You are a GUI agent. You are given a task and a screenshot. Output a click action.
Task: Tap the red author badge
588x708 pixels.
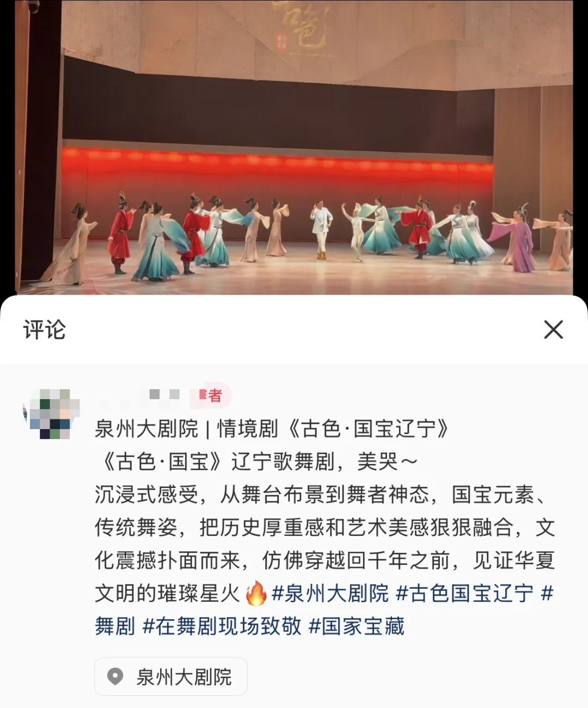(x=211, y=395)
